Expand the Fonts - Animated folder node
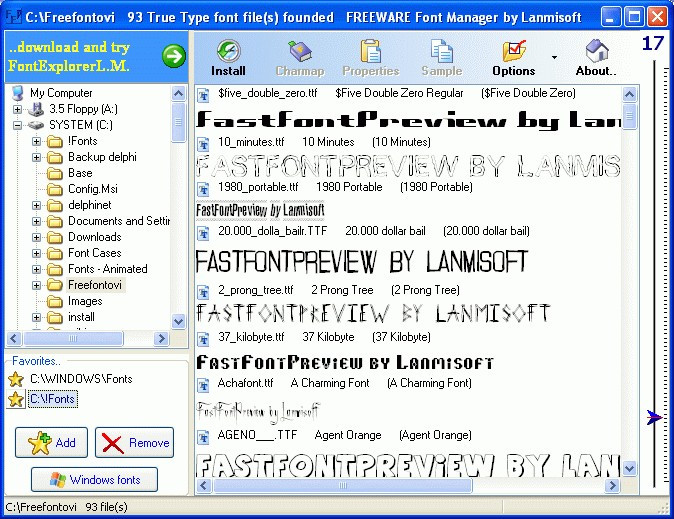This screenshot has height=519, width=674. point(37,270)
